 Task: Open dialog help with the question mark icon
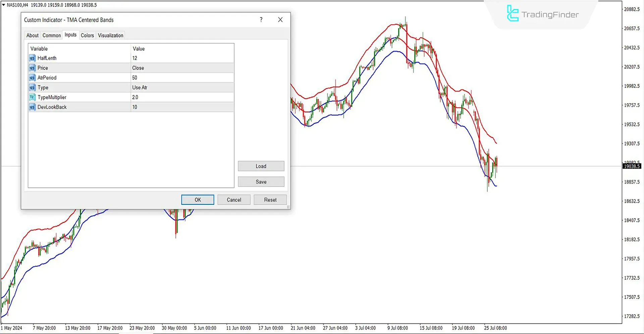(261, 20)
